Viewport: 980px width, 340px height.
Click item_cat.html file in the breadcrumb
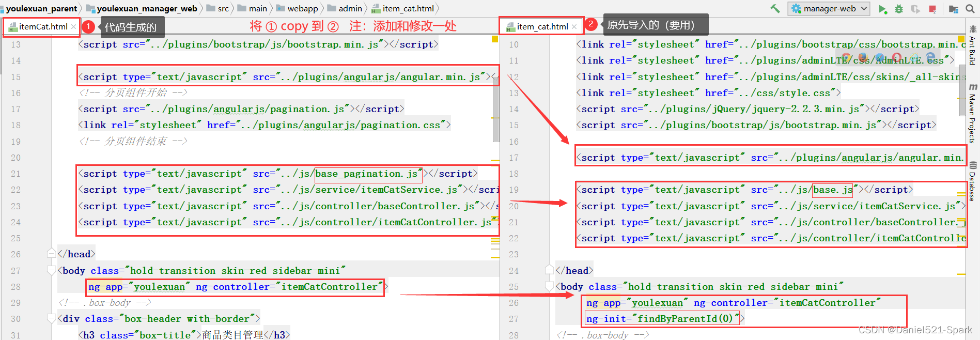point(403,8)
